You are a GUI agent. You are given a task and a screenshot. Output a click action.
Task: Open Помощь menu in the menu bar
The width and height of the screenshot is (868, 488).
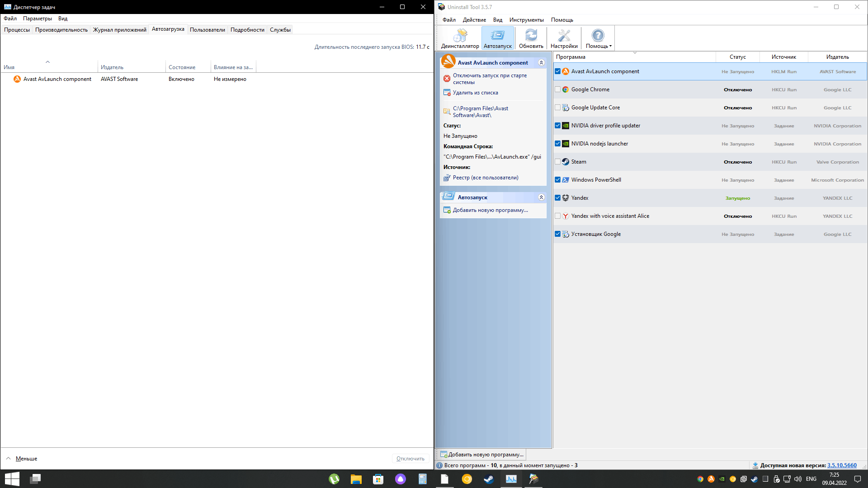click(562, 20)
